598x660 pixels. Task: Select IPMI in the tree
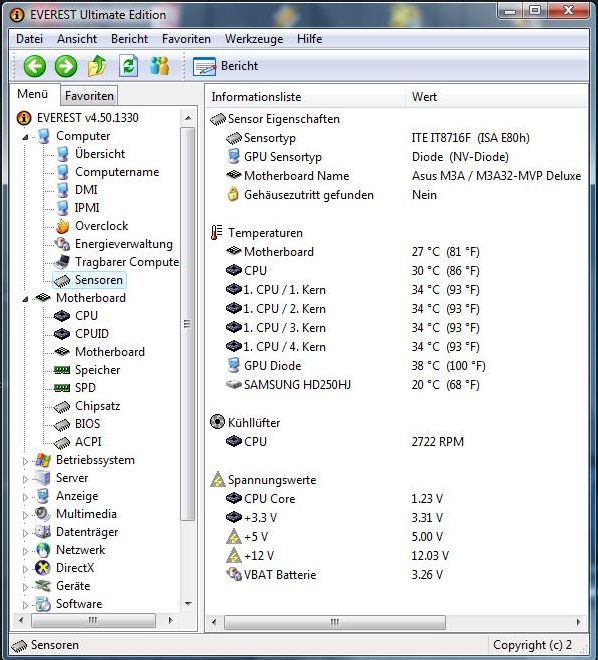87,208
